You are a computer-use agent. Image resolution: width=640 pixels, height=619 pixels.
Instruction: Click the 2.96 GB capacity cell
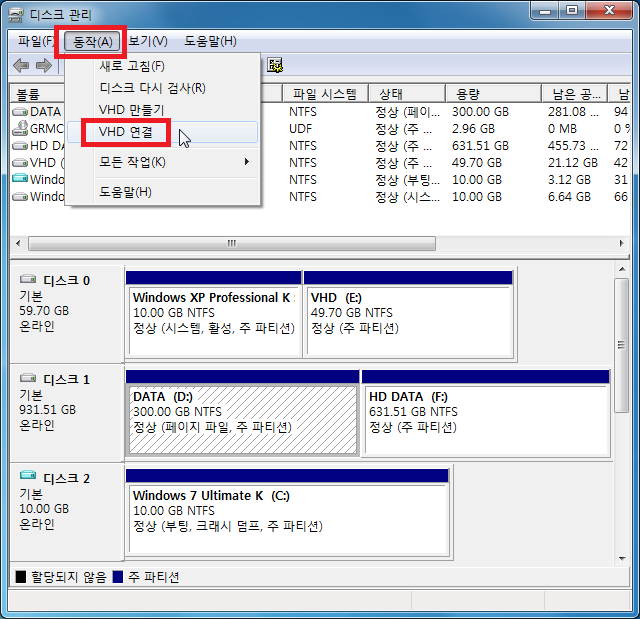click(x=473, y=129)
